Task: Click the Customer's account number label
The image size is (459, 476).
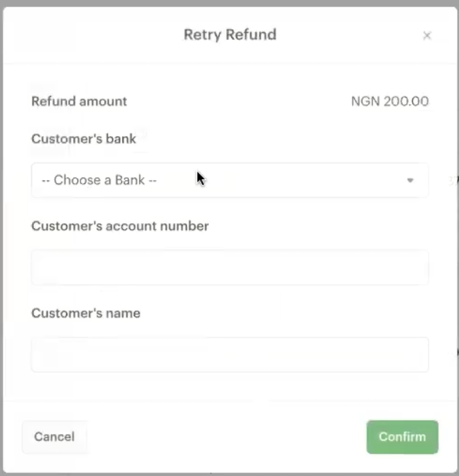Action: (x=120, y=226)
